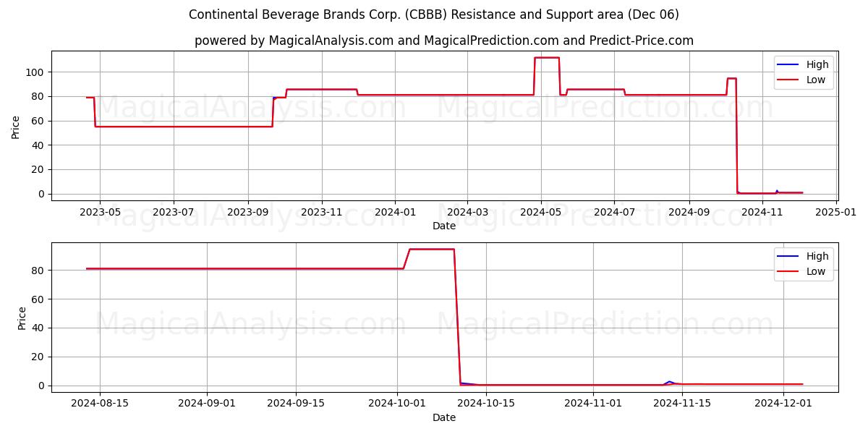Viewport: 868px width, 434px height.
Task: Click the '2024-05' tick label
Action: [541, 212]
